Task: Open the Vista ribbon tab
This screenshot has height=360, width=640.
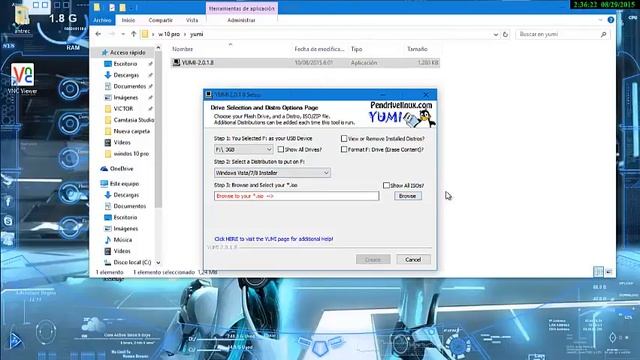Action: 192,20
